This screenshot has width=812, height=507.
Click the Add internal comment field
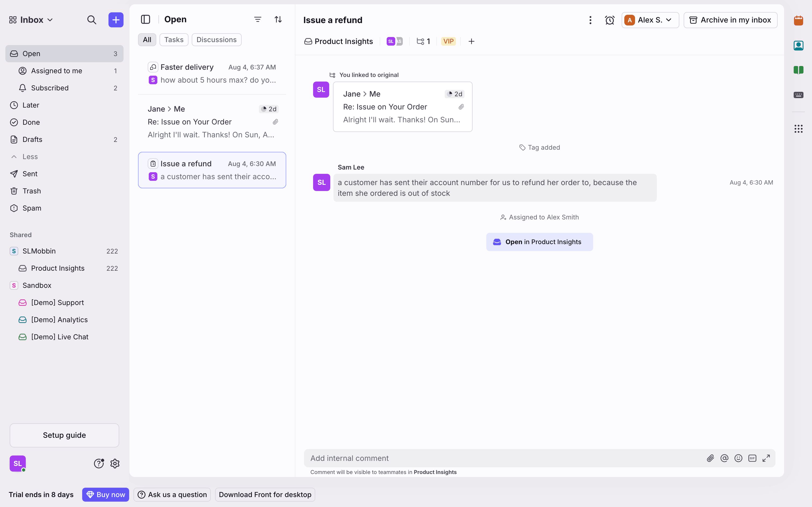[503, 458]
